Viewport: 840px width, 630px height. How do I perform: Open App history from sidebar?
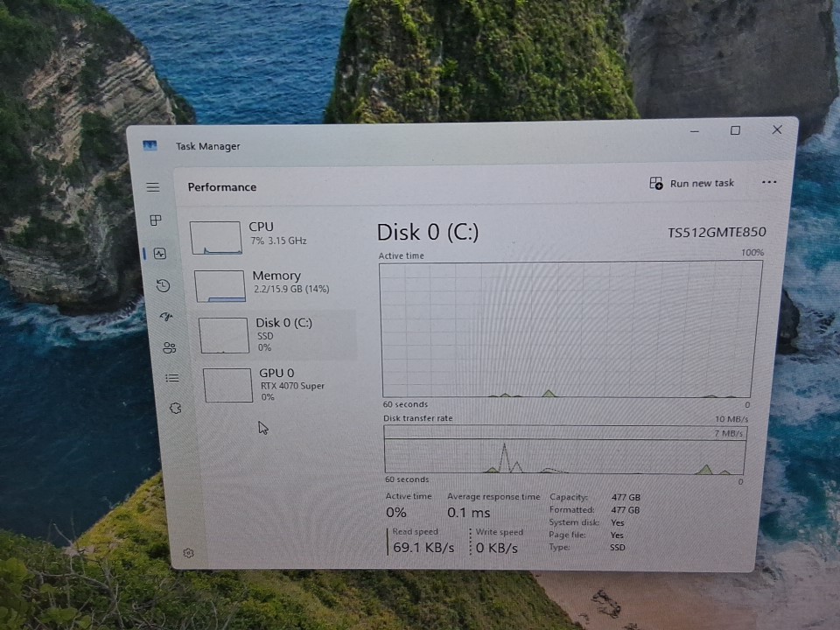tap(163, 285)
